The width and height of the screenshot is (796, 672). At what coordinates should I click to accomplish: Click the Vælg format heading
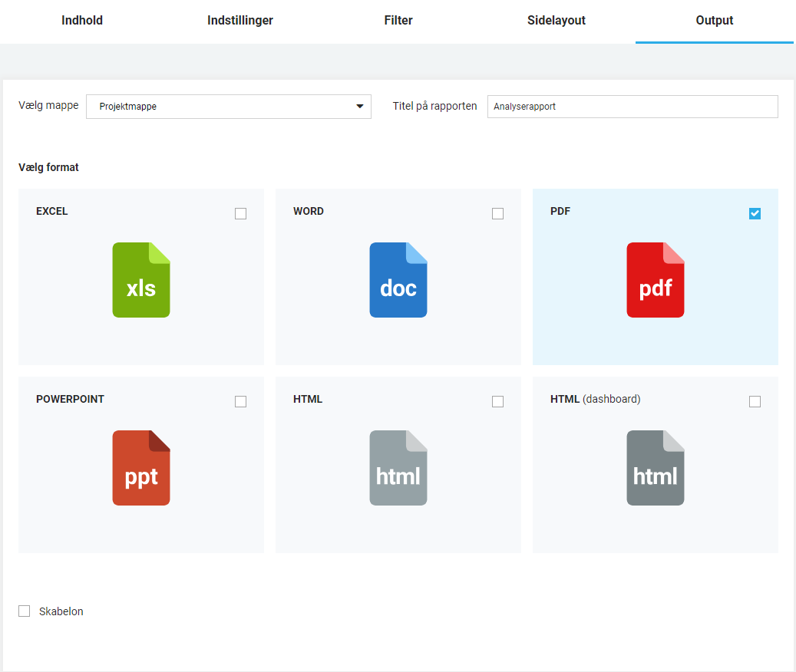[48, 167]
